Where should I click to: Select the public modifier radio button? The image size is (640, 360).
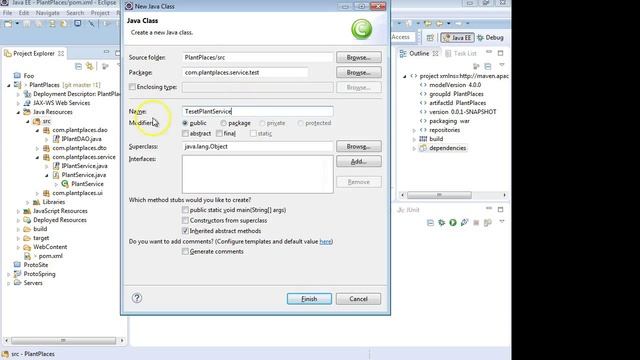tap(185, 123)
